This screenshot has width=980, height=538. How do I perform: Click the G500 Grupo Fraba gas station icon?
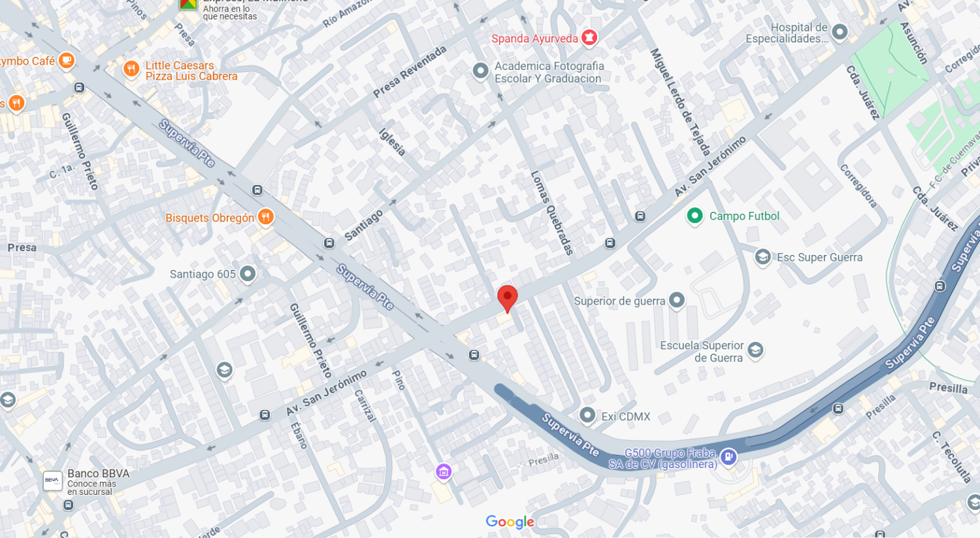coord(729,457)
